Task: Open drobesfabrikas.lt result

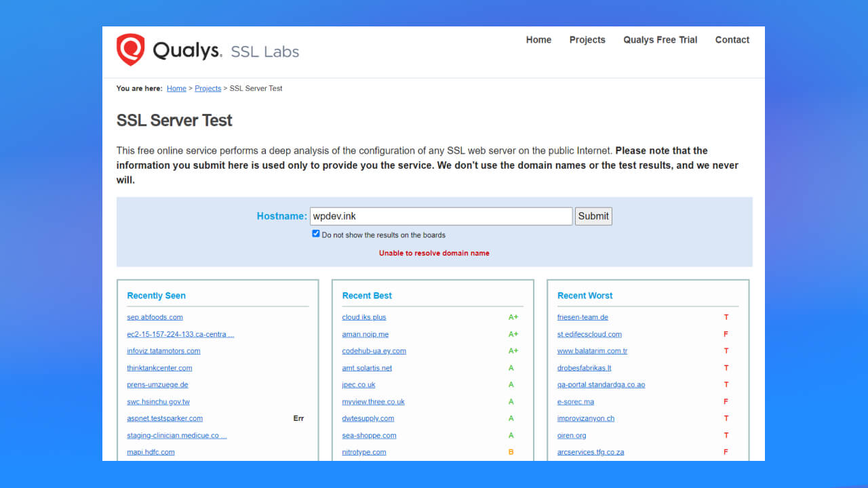Action: pos(584,368)
